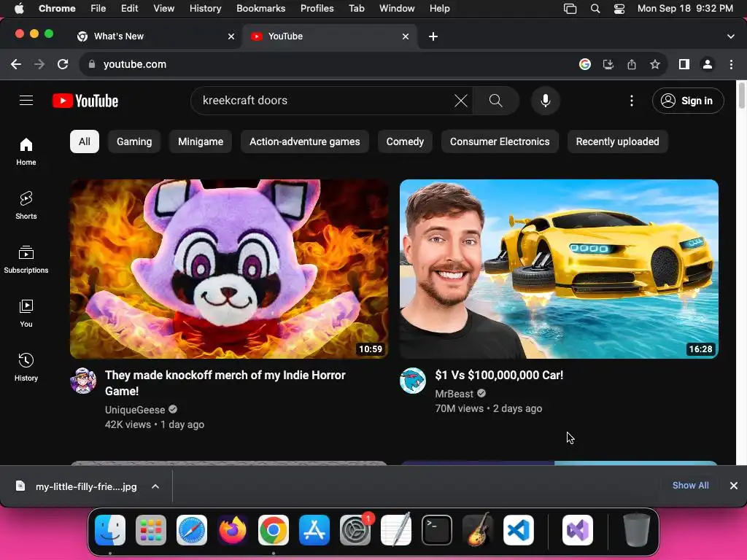Click the purple plush video thumbnail
The height and width of the screenshot is (560, 747).
tap(229, 268)
